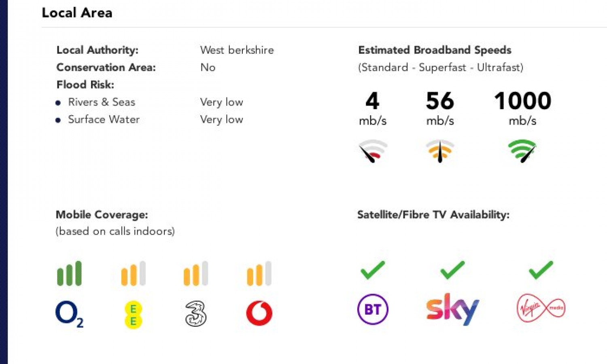Click the Vodafone logo
This screenshot has height=364, width=607.
tap(259, 313)
